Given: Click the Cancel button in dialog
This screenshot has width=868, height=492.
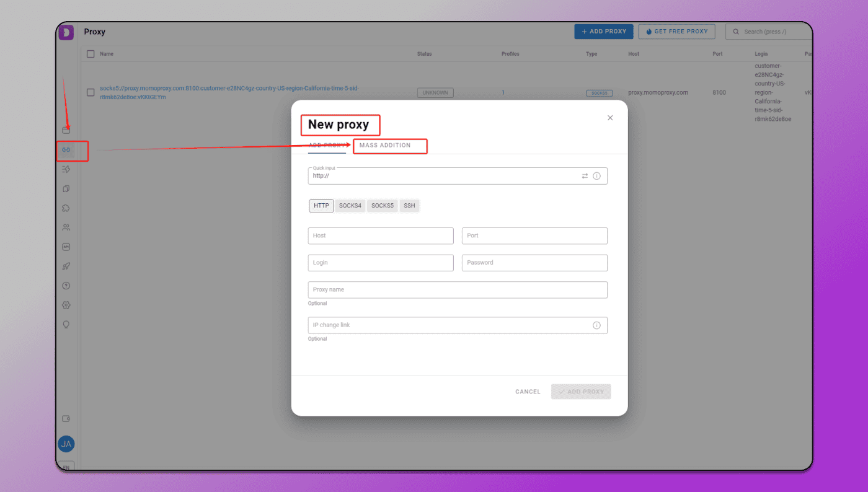Looking at the screenshot, I should click(528, 392).
